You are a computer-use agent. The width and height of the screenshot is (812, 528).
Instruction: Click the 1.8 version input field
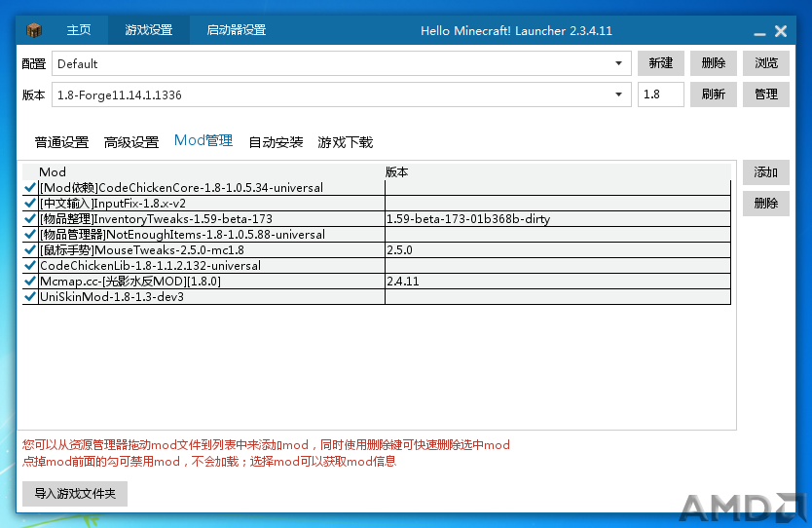click(661, 94)
